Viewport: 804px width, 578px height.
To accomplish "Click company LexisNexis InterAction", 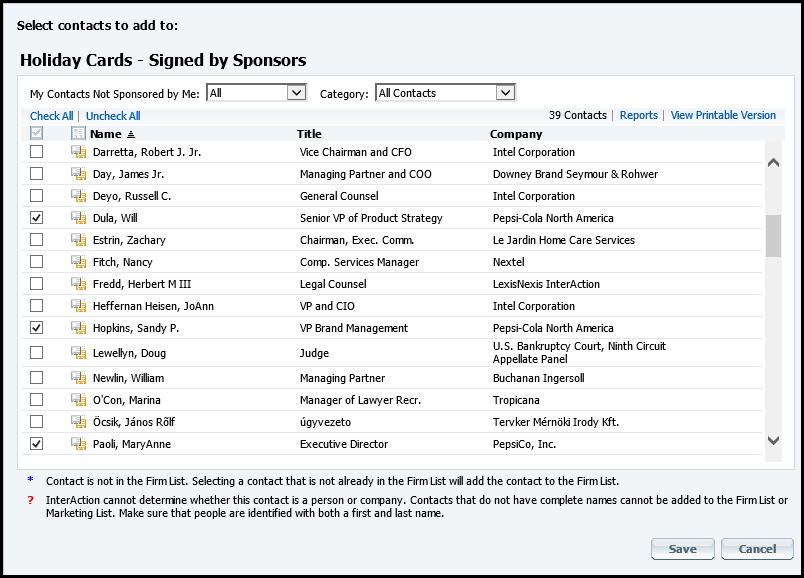I will click(546, 284).
